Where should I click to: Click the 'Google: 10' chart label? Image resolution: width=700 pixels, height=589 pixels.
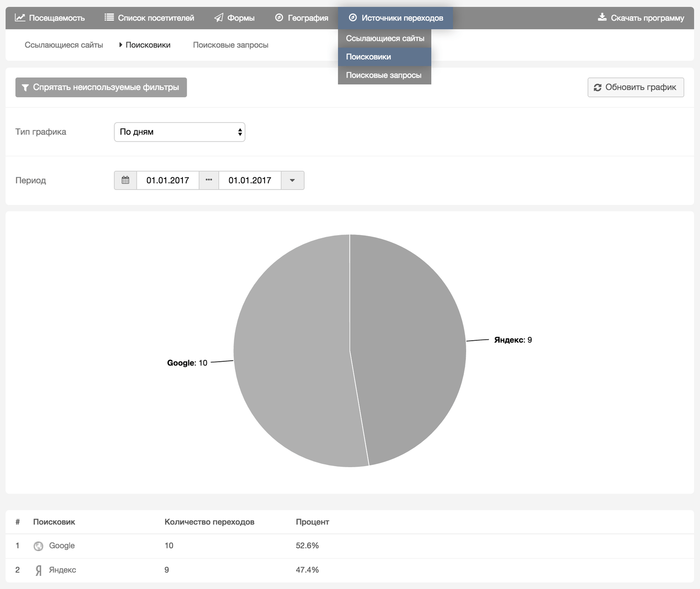(187, 363)
